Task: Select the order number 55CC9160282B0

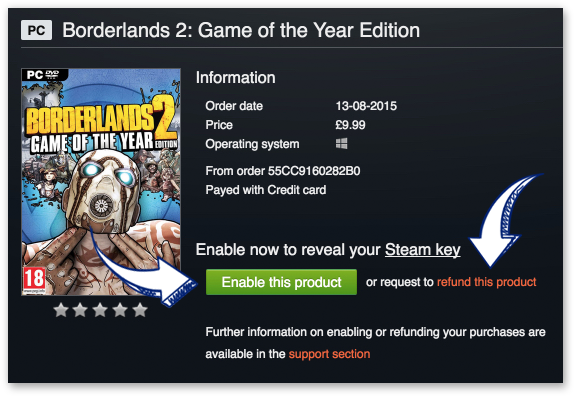Action: coord(314,171)
